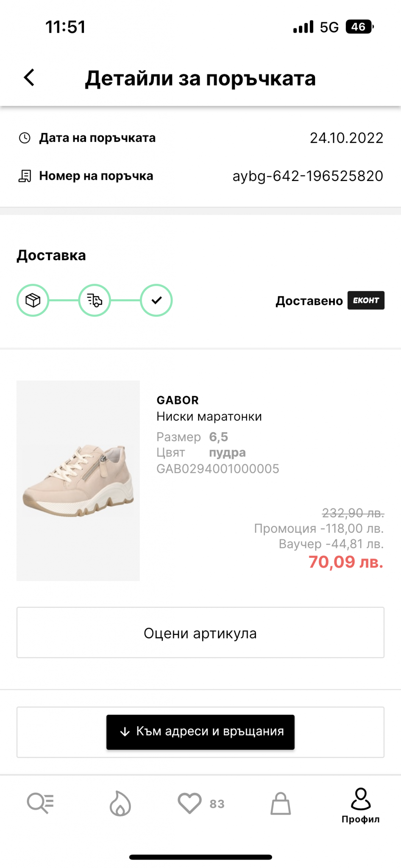Tap the wishlist count 83
Viewport: 401px width, 868px height.
(x=217, y=804)
